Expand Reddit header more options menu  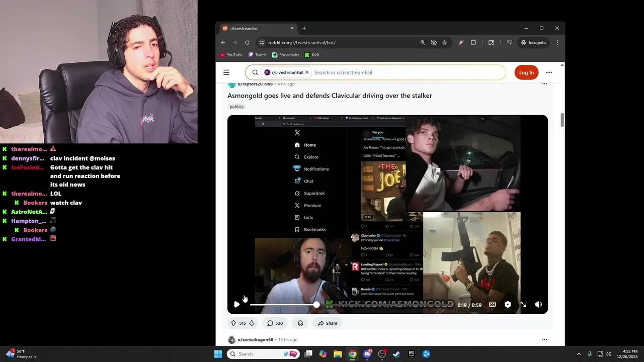tap(549, 72)
